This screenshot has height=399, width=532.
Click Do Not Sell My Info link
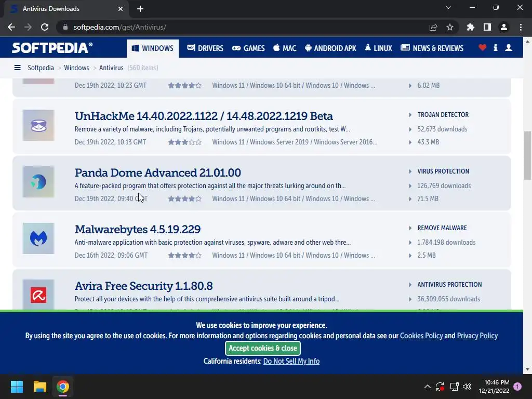click(291, 361)
